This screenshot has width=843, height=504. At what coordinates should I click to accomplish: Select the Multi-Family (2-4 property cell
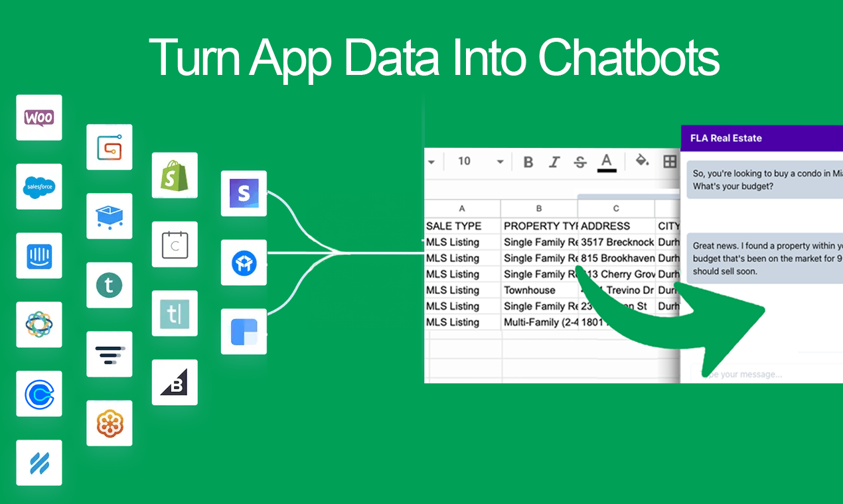(540, 322)
